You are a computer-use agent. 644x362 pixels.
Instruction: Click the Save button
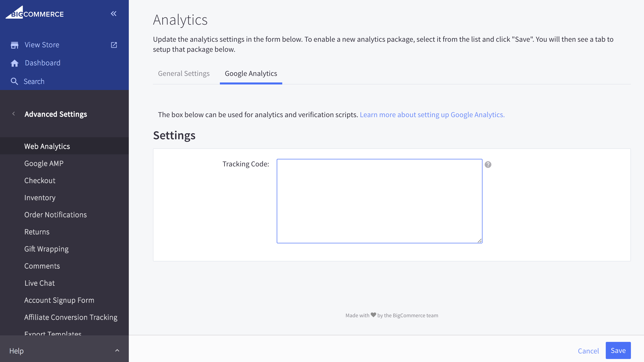pos(618,350)
